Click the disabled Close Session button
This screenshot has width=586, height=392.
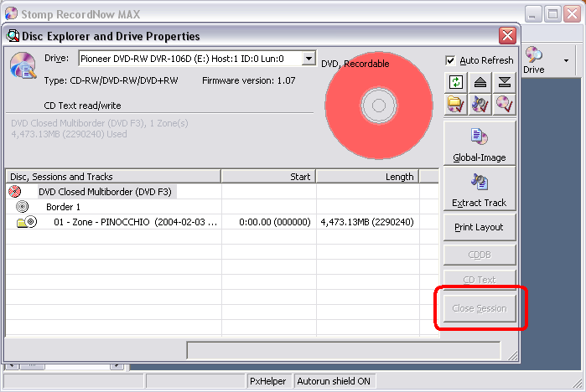click(480, 308)
